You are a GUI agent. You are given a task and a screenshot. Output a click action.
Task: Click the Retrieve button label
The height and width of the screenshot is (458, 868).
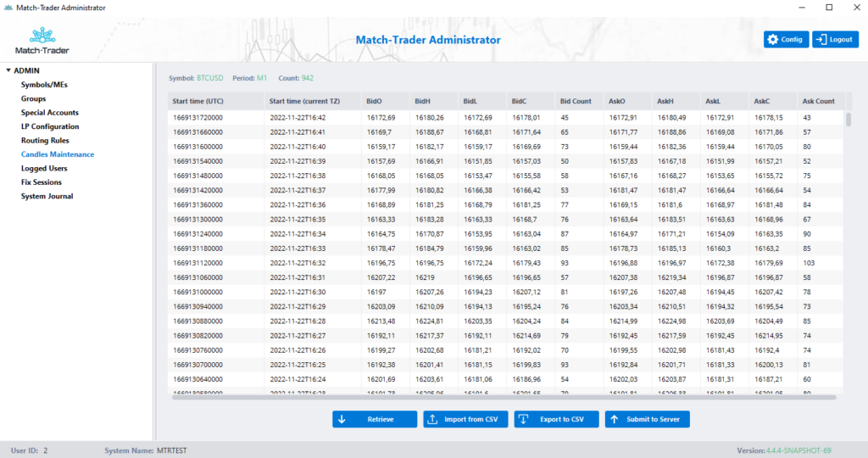pyautogui.click(x=381, y=419)
